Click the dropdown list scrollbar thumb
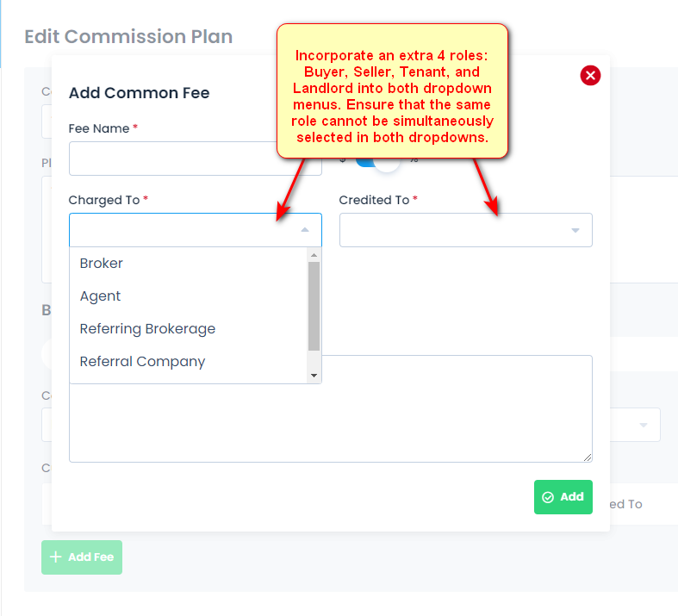The height and width of the screenshot is (616, 678). 314,306
